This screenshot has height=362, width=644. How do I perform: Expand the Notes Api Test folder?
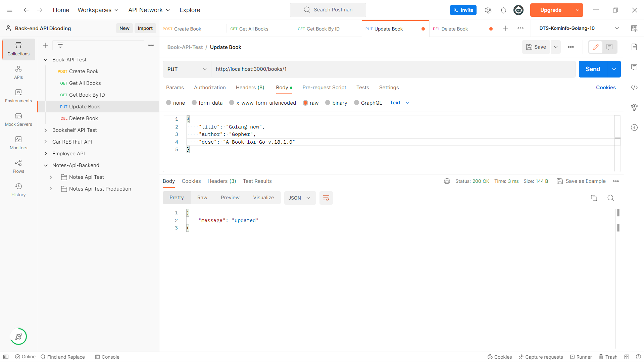coord(51,177)
